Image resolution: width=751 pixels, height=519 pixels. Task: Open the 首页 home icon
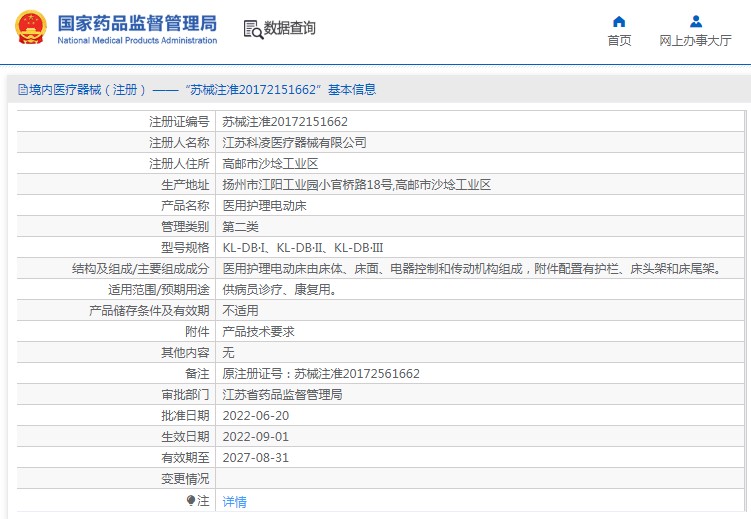pyautogui.click(x=619, y=22)
